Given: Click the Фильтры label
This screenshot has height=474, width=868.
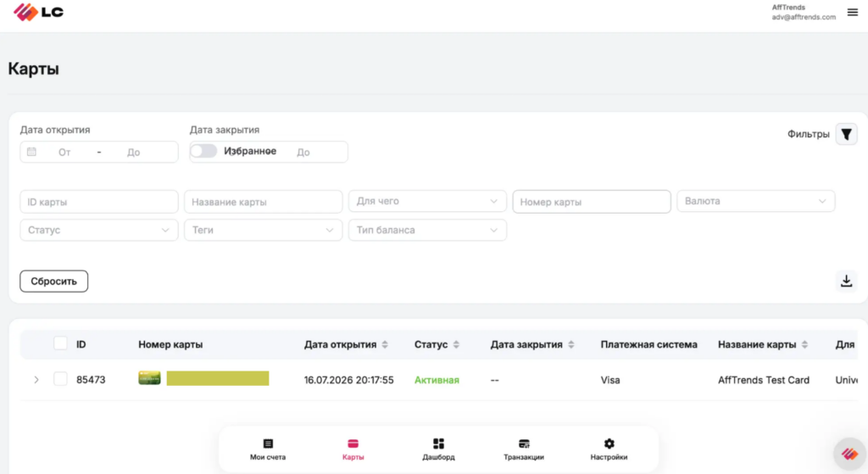Looking at the screenshot, I should coord(808,134).
